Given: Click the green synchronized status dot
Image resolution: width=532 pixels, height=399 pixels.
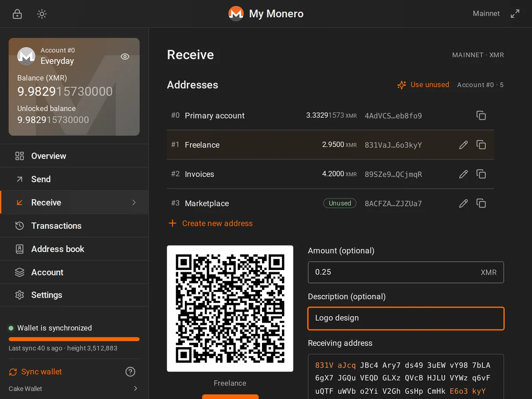Looking at the screenshot, I should click(x=11, y=328).
